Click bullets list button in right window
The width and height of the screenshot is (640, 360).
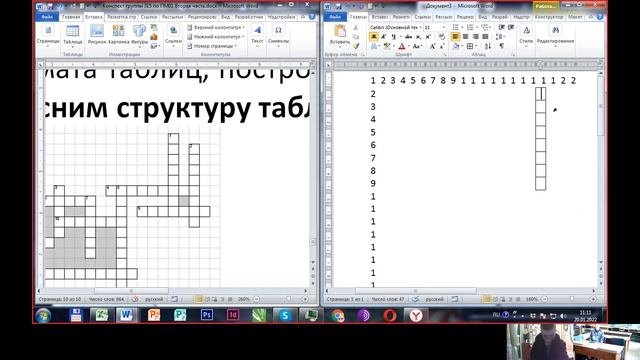coord(456,27)
